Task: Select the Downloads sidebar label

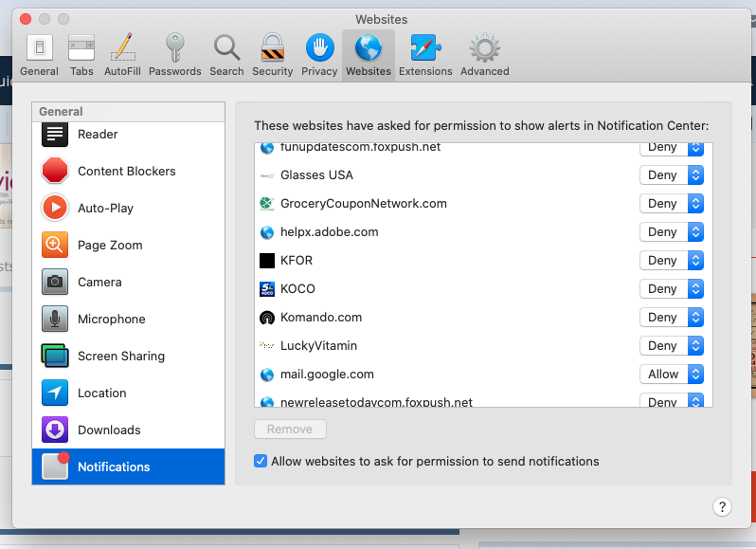Action: (109, 430)
